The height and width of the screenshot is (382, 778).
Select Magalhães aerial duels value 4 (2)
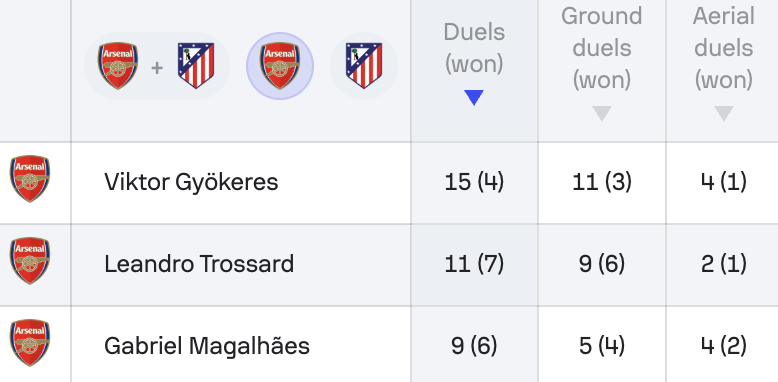pos(723,346)
